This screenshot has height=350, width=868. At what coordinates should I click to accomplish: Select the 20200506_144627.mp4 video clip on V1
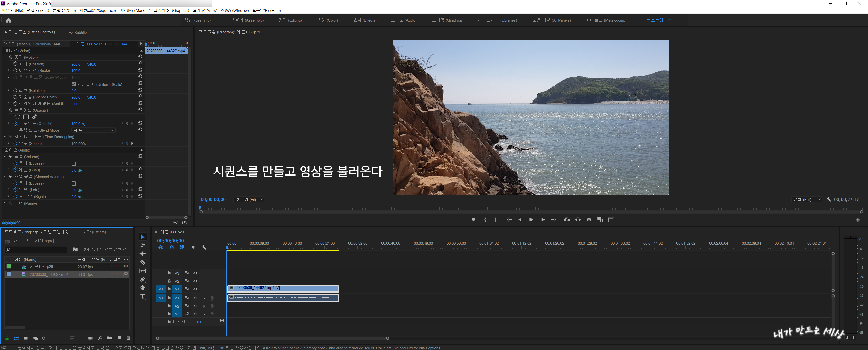[x=283, y=289]
